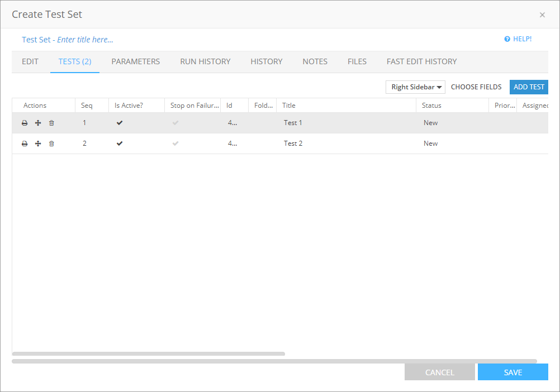Open the RUN HISTORY tab
The image size is (560, 392).
(x=205, y=61)
